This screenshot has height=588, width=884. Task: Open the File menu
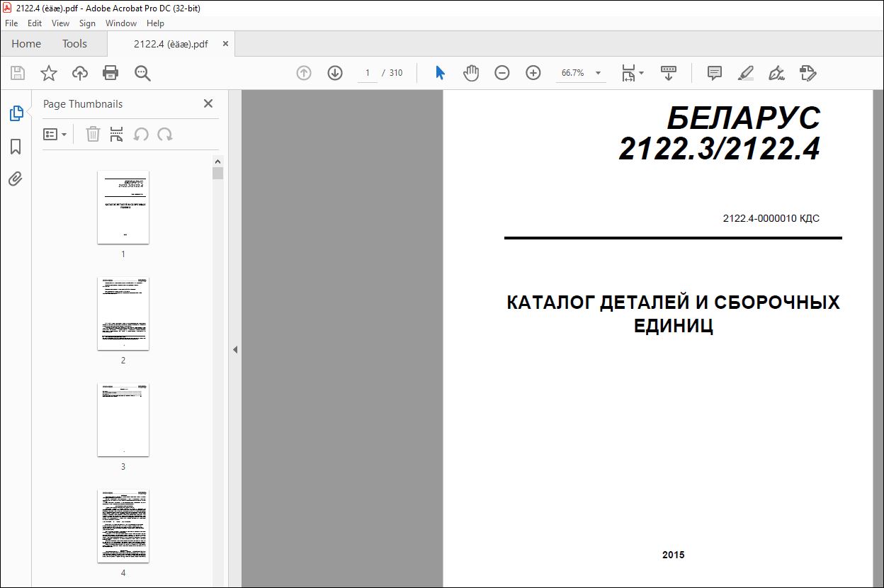pyautogui.click(x=11, y=23)
